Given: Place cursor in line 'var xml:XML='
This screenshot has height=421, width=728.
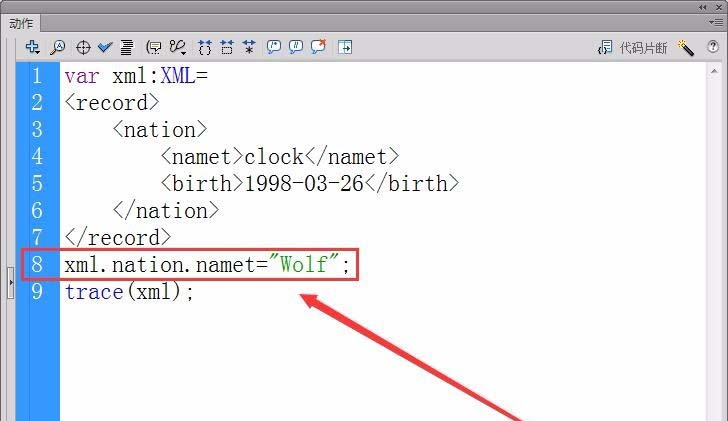Looking at the screenshot, I should (136, 76).
